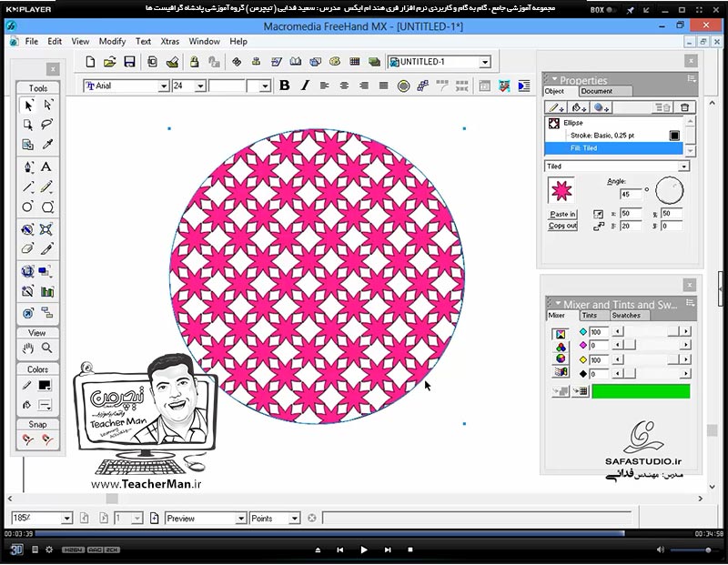Image resolution: width=728 pixels, height=565 pixels.
Task: Collapse the Mixer and Tints panel
Action: pos(558,303)
